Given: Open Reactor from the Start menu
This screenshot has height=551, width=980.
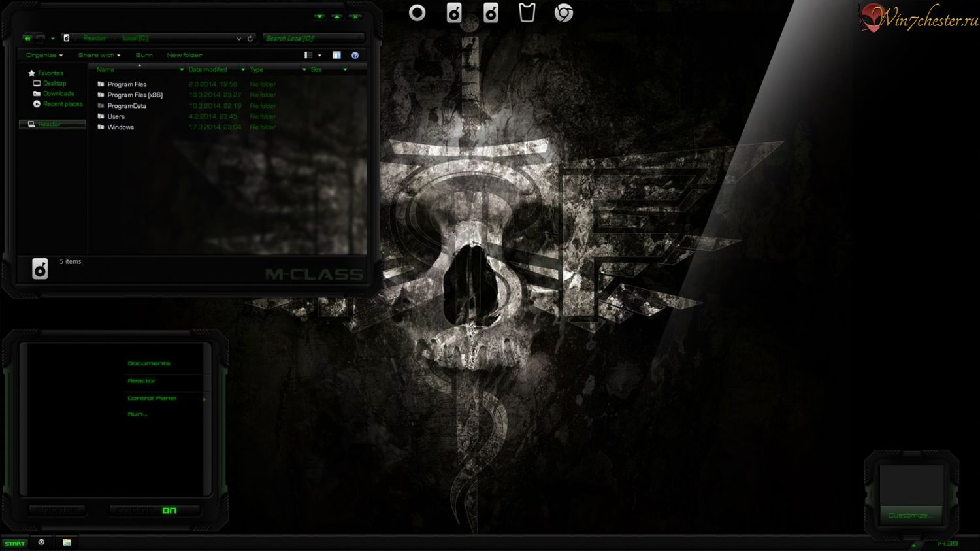Looking at the screenshot, I should tap(142, 381).
